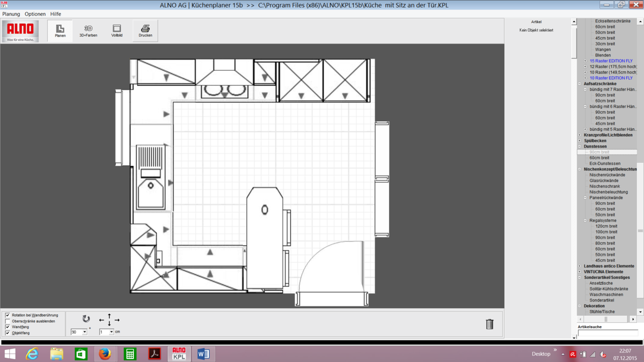This screenshot has height=362, width=644.
Task: Switch to Vollbild fullscreen mode
Action: [116, 31]
